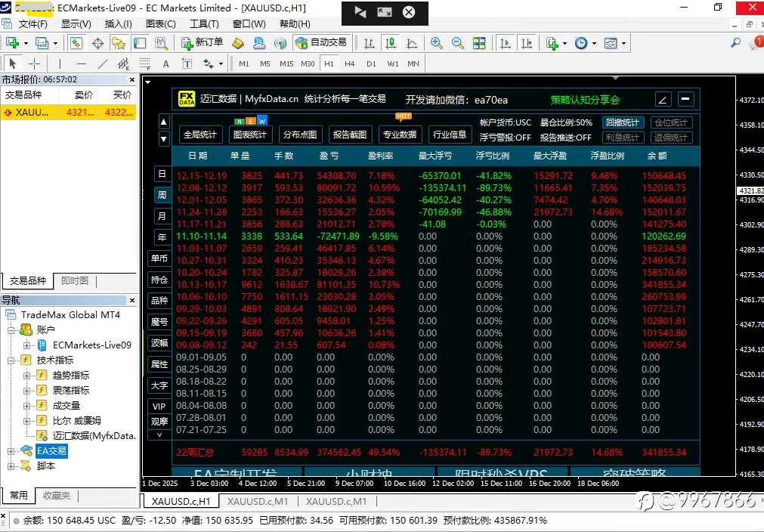Click the panel up arrow stepper
Image resolution: width=764 pixels, height=532 pixels.
coord(164,122)
